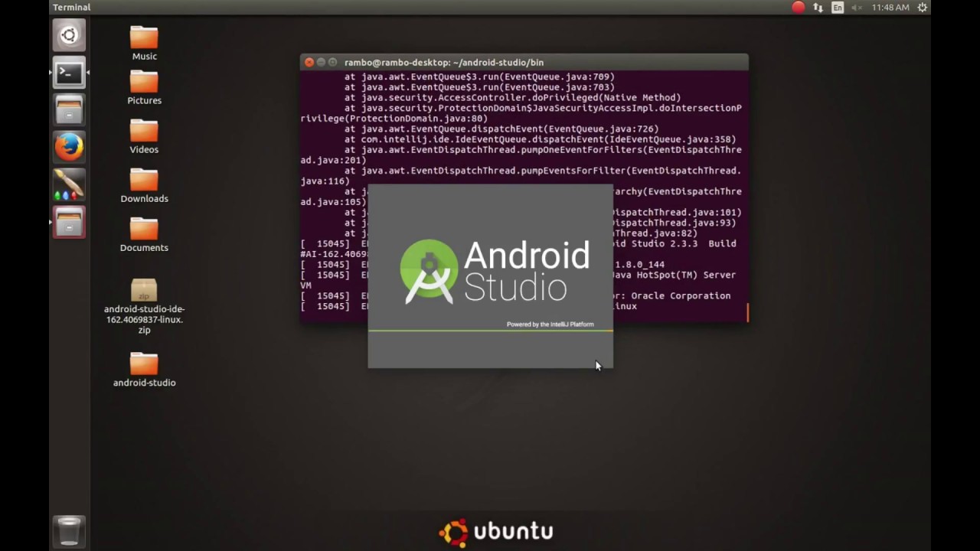Select the Terminal icon in launcher

69,73
